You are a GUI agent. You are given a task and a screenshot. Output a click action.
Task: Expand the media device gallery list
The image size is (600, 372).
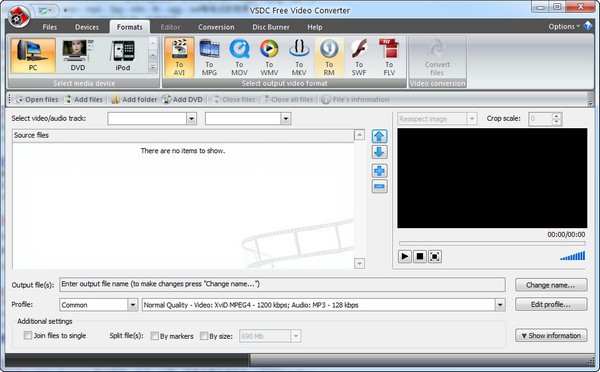click(x=153, y=68)
